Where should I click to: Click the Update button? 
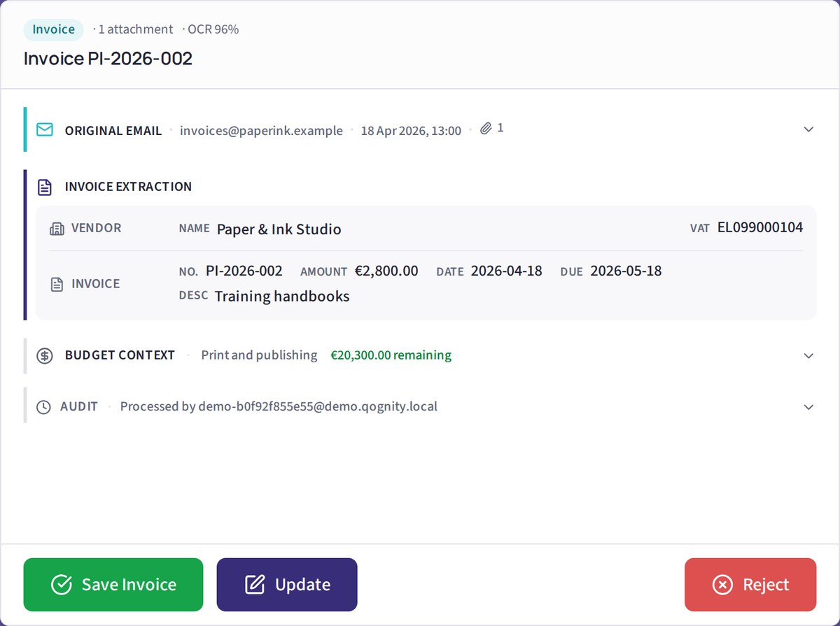pos(287,585)
